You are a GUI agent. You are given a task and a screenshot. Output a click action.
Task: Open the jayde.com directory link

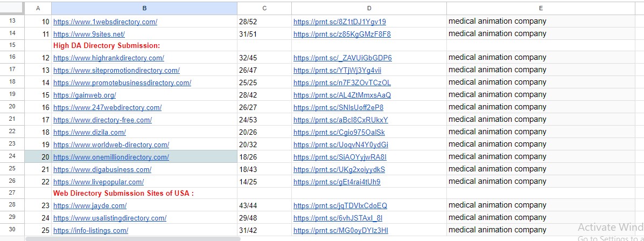[90, 206]
